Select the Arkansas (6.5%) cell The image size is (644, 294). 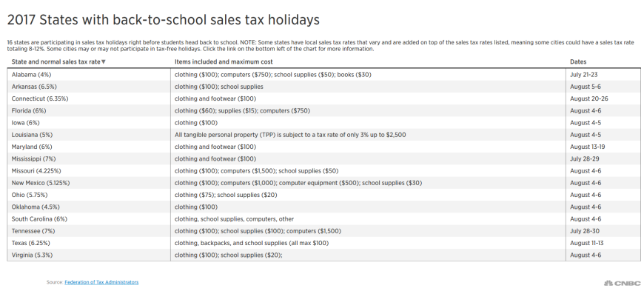click(x=89, y=87)
